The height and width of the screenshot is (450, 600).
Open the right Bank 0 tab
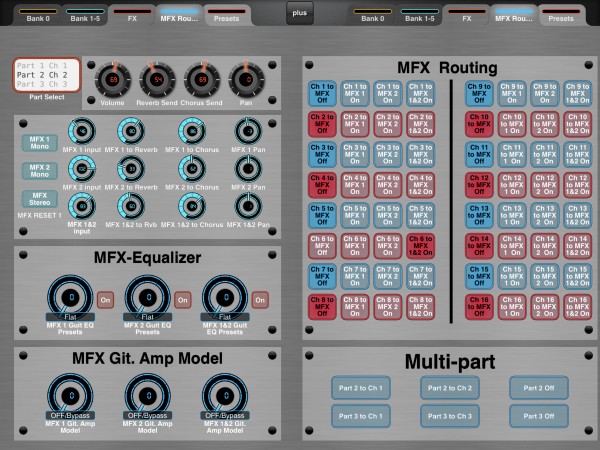coord(373,15)
